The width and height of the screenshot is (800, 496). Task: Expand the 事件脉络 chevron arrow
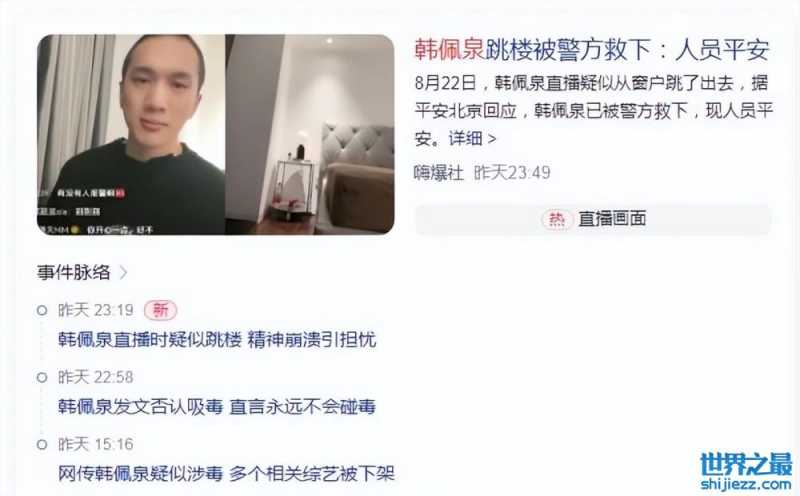tap(123, 272)
